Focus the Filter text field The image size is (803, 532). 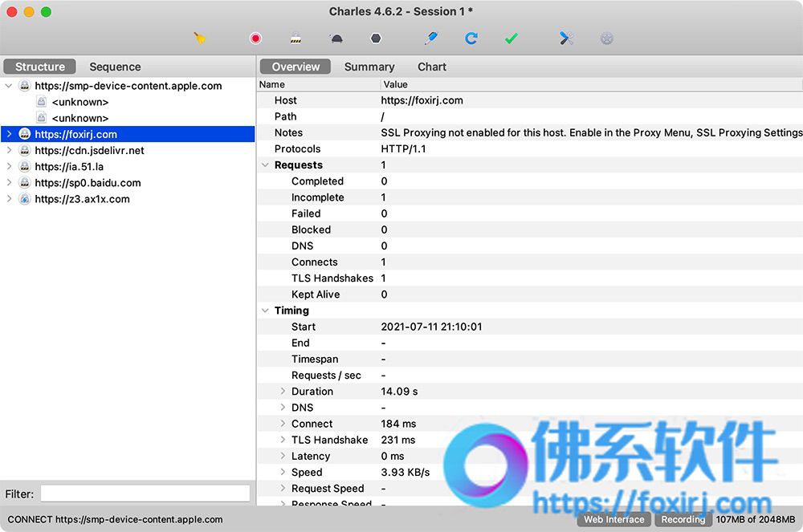click(145, 493)
